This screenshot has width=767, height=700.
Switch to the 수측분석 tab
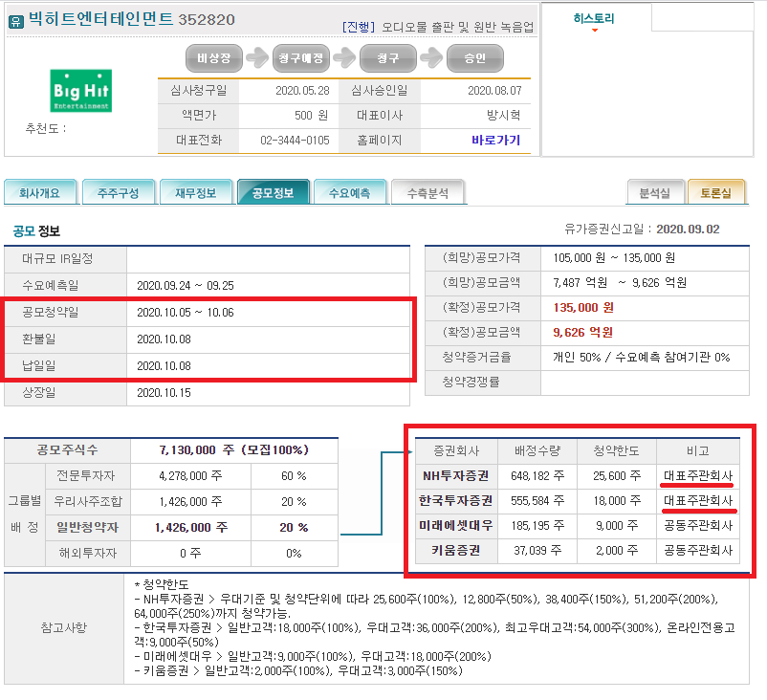click(427, 193)
